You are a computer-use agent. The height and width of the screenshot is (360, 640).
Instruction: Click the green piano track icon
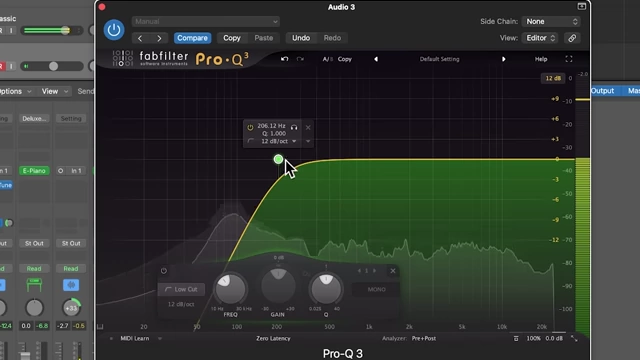click(34, 285)
